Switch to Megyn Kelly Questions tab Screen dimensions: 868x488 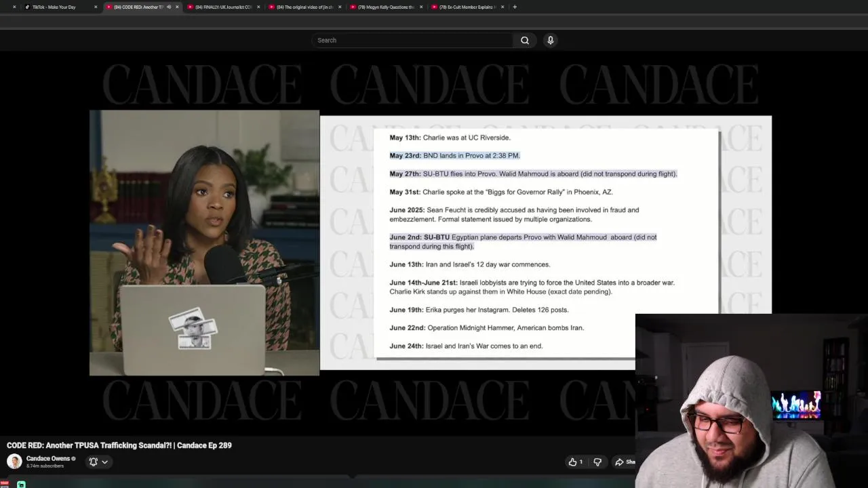(x=387, y=7)
